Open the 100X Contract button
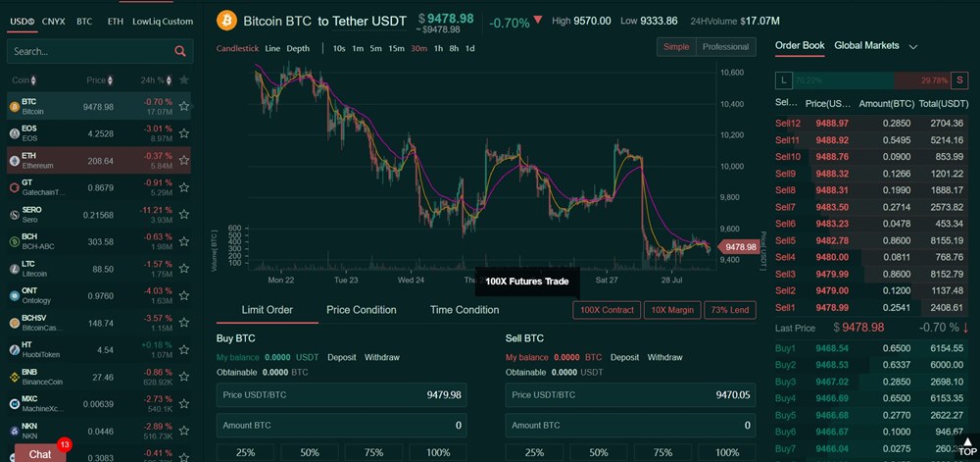980x462 pixels. (607, 310)
